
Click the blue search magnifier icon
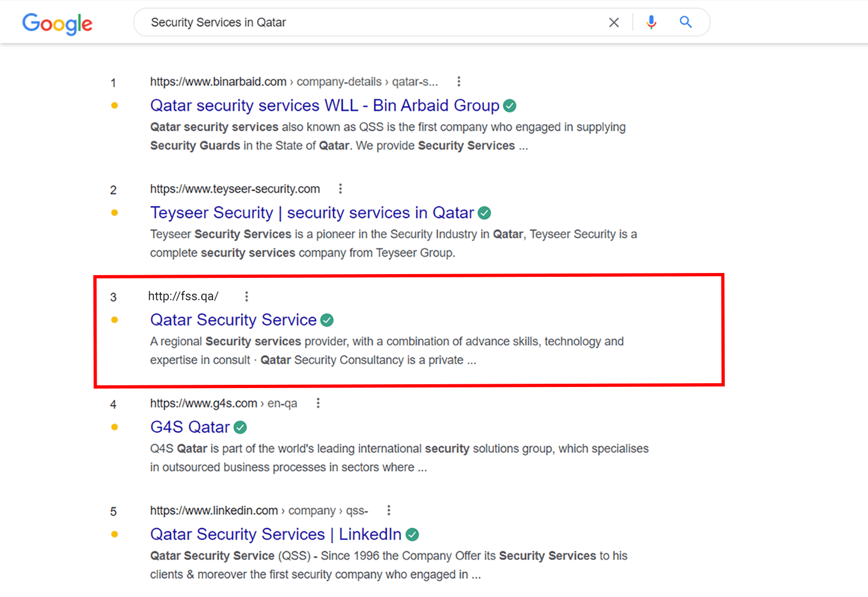[x=686, y=22]
